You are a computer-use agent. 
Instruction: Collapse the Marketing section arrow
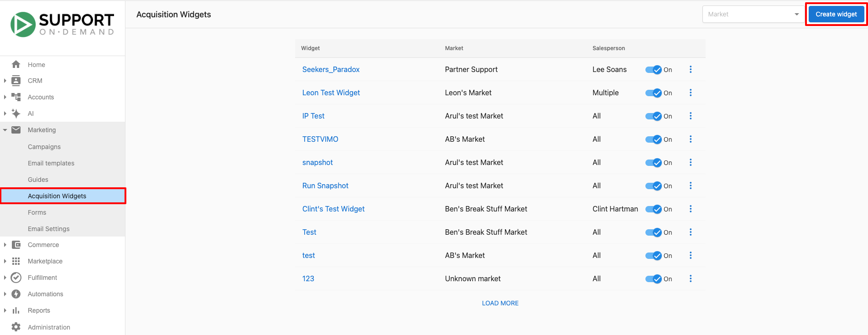click(5, 130)
